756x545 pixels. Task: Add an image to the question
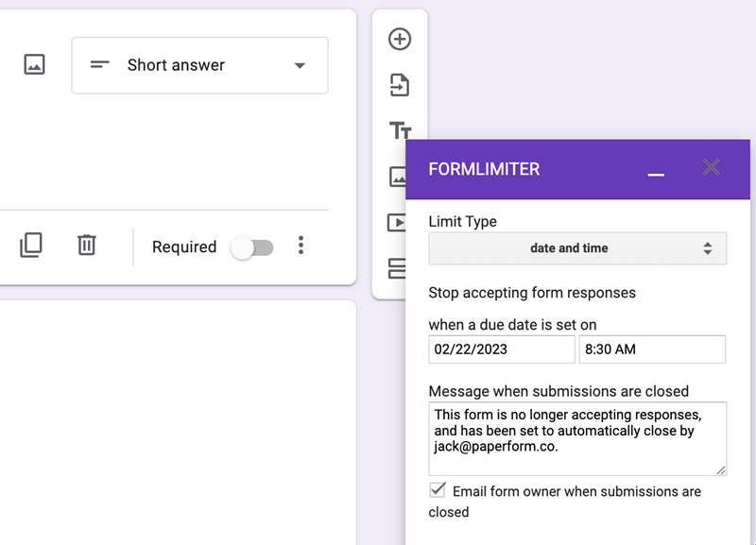click(34, 65)
